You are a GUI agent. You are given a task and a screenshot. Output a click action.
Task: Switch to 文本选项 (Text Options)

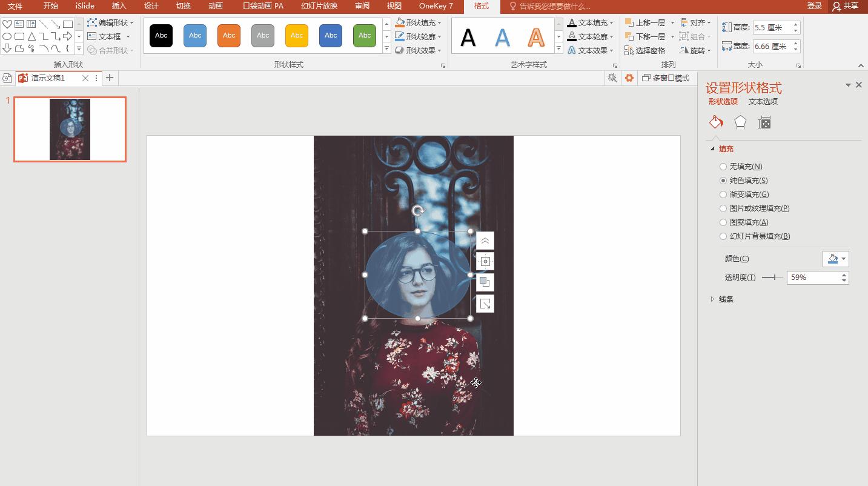(763, 102)
